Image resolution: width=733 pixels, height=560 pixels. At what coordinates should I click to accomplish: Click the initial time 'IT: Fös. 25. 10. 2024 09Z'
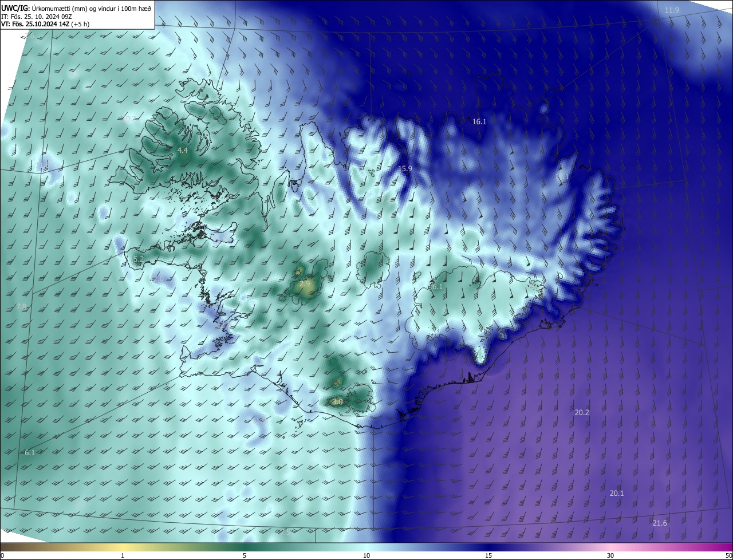(37, 17)
